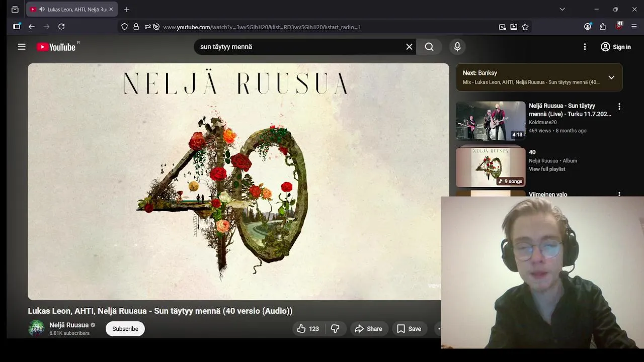Click the install/save page address-bar icon
This screenshot has height=362, width=644.
[514, 27]
